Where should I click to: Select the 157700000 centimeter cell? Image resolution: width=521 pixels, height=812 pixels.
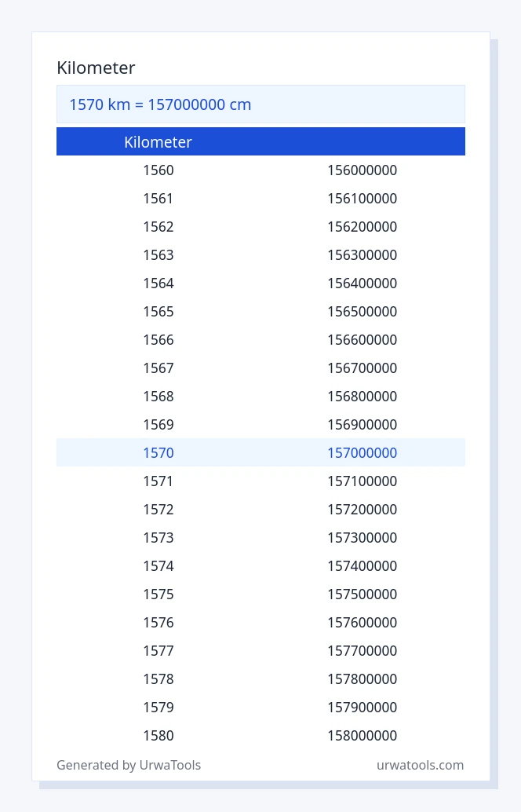tap(363, 650)
